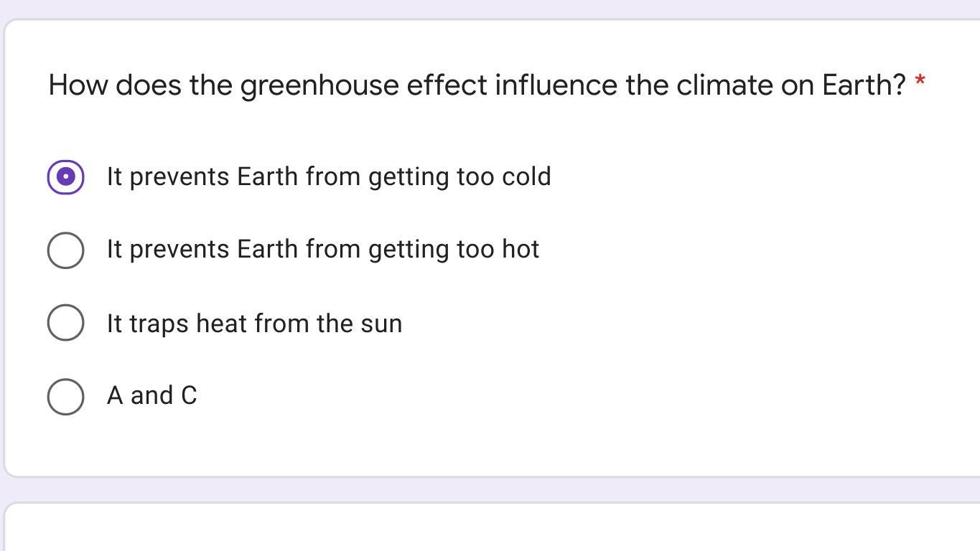Click the word "How" starting the question
The image size is (980, 551).
point(78,85)
